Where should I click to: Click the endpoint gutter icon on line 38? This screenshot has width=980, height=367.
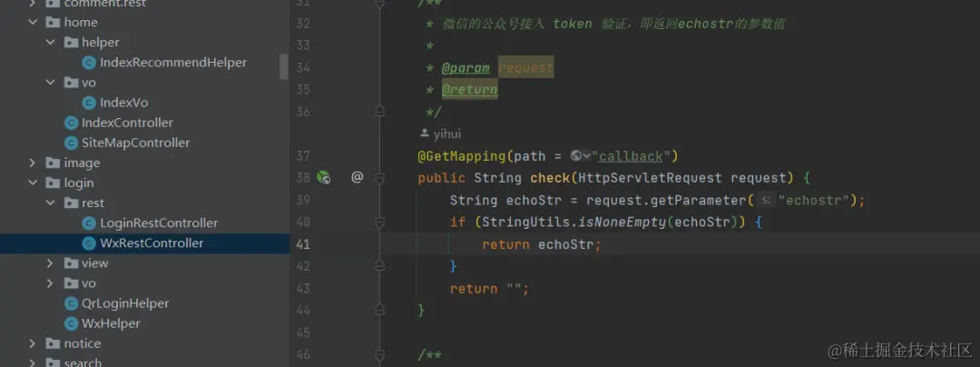coord(323,177)
